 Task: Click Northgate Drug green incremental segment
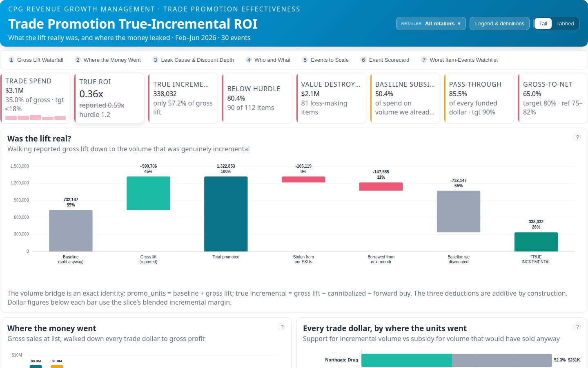pos(407,360)
